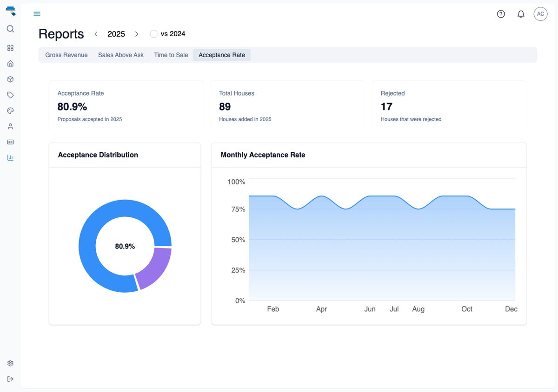The image size is (558, 392).
Task: Open the help question mark icon
Action: tap(501, 14)
